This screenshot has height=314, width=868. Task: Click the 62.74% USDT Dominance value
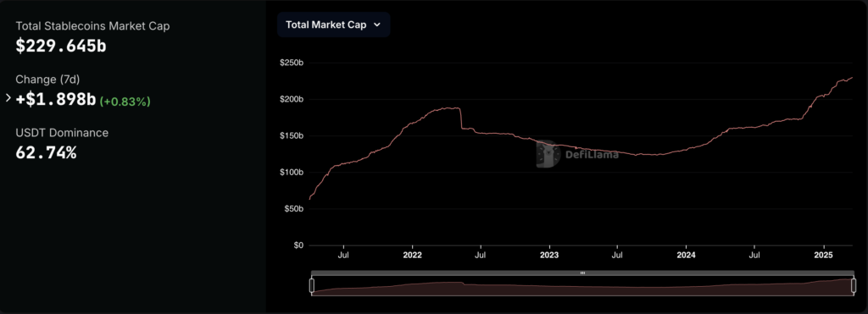(46, 152)
